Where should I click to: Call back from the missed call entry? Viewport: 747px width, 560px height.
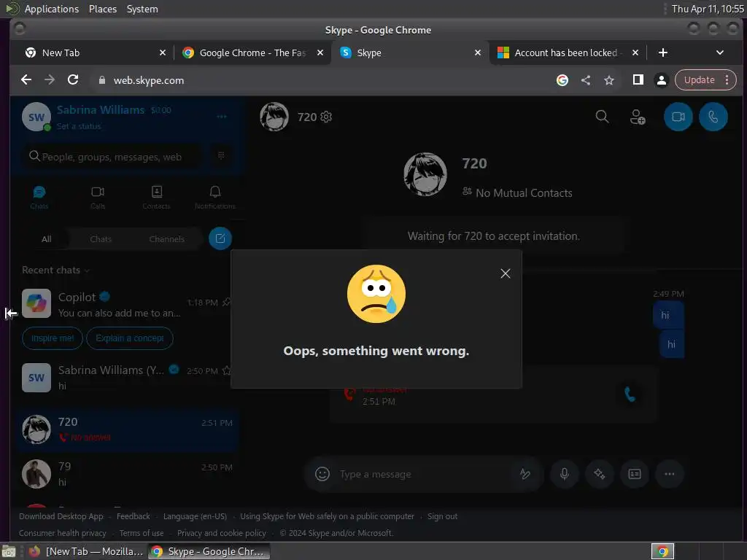(630, 394)
